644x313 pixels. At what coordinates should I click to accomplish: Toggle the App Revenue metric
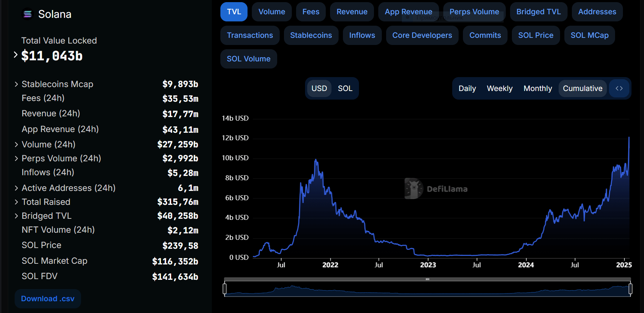pos(408,12)
